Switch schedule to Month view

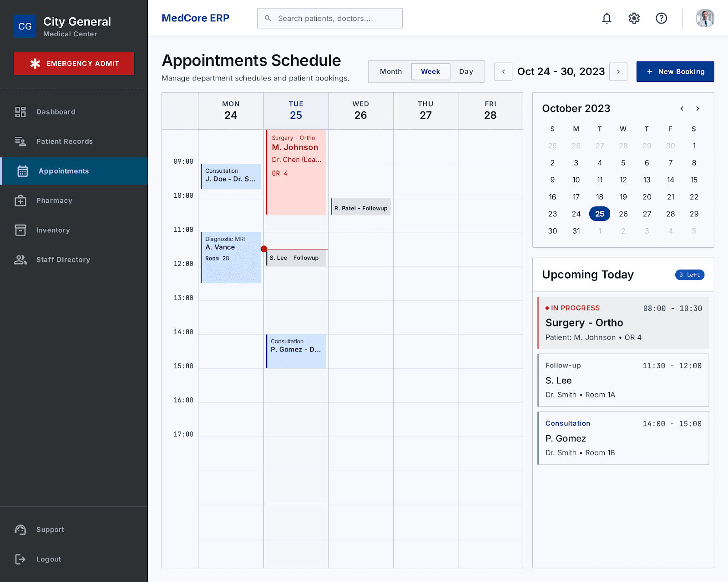(x=391, y=72)
